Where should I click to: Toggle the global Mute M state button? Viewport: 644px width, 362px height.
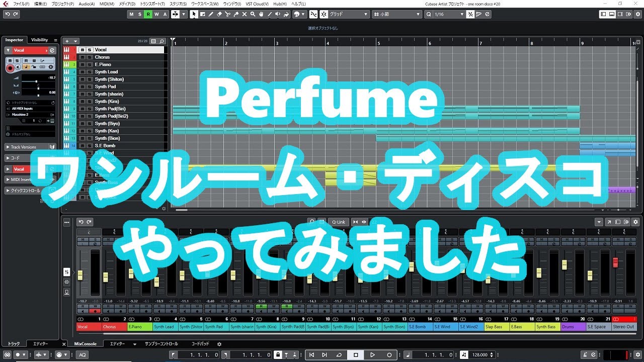coord(132,14)
